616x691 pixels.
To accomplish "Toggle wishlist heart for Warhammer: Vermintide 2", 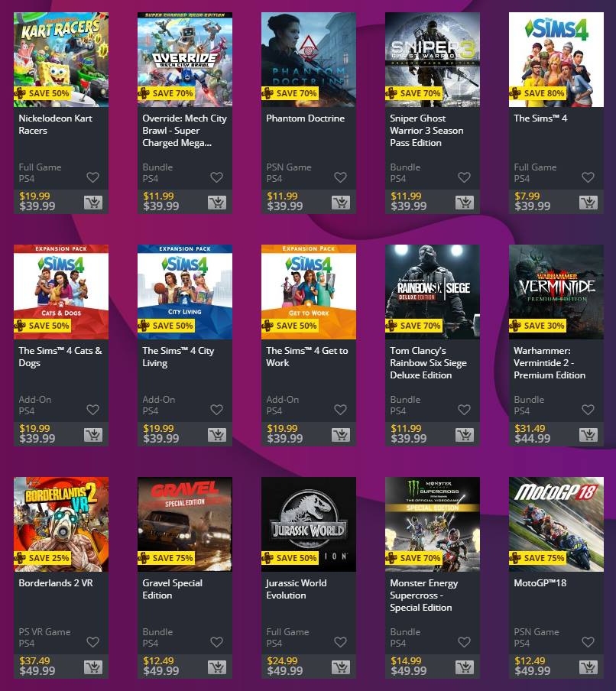I will pyautogui.click(x=588, y=410).
